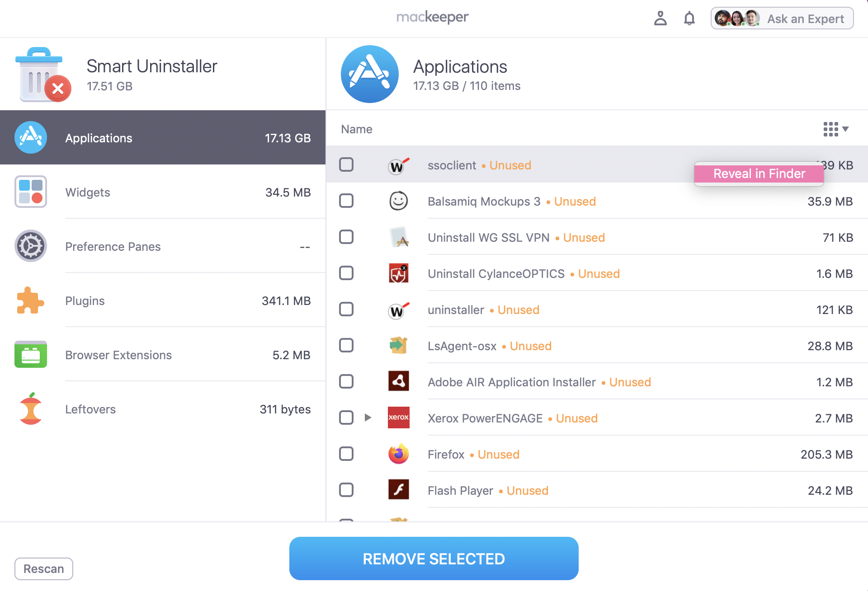Check the LsAgent-osx checkbox
This screenshot has width=868, height=591.
[346, 345]
